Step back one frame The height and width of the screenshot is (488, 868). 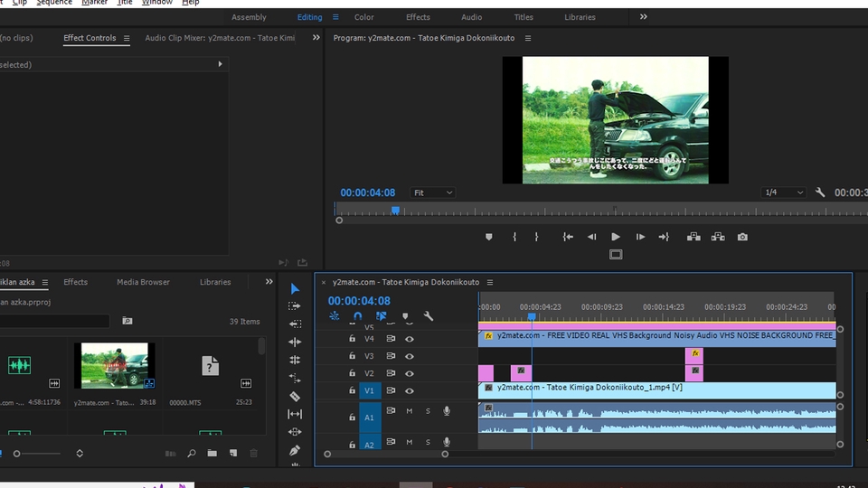tap(591, 237)
